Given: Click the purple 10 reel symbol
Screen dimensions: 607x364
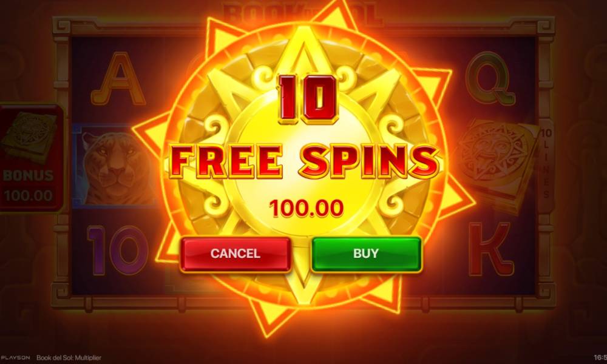Looking at the screenshot, I should [x=117, y=251].
